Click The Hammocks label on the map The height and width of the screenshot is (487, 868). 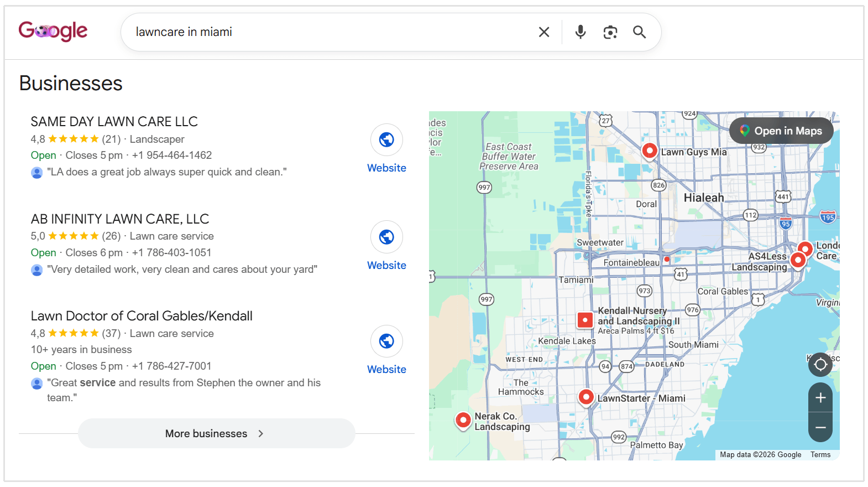click(521, 387)
